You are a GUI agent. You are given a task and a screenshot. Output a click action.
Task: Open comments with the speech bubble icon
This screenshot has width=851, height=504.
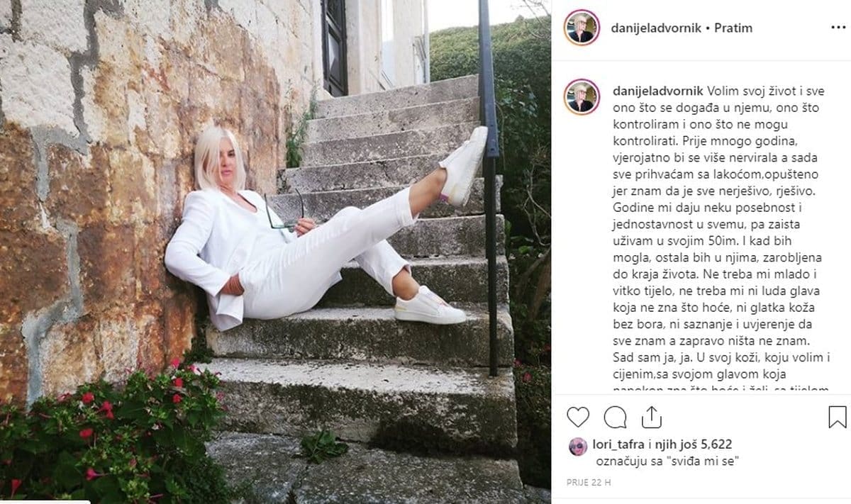pos(615,417)
